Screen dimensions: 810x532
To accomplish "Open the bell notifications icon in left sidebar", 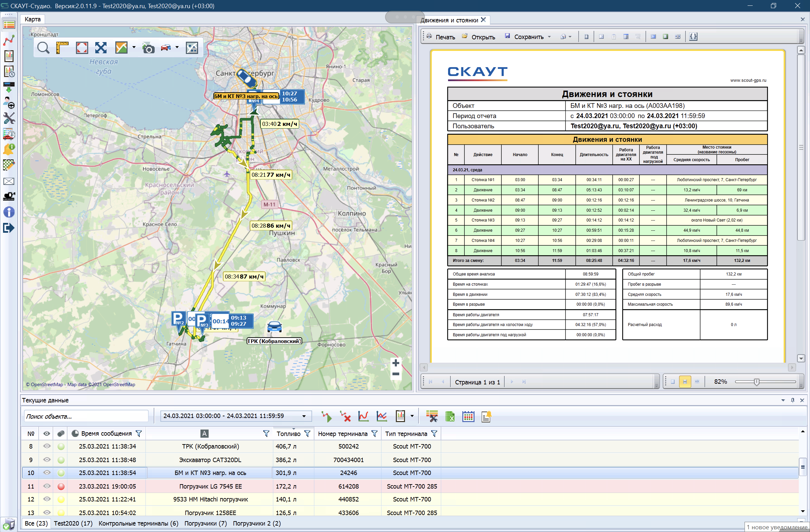I will pos(9,149).
